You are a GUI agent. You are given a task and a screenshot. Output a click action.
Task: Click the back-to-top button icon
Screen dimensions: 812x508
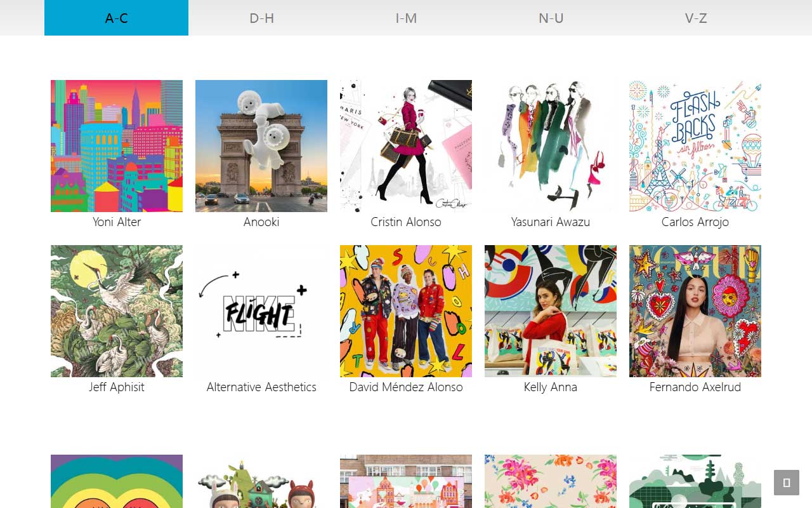coord(787,483)
